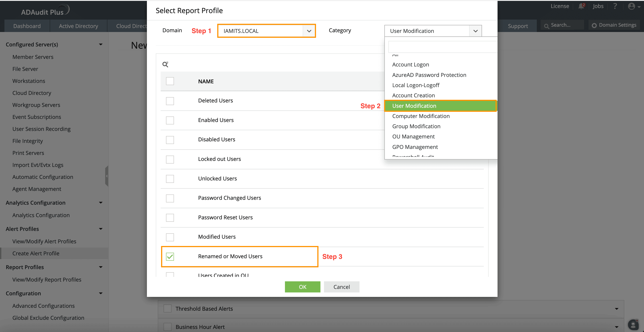Open the notifications bell icon

click(x=581, y=6)
